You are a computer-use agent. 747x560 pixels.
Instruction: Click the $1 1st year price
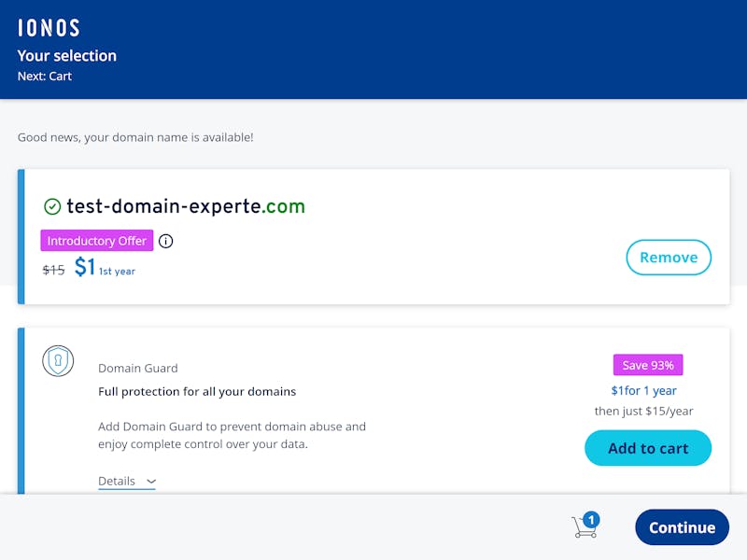(x=105, y=267)
